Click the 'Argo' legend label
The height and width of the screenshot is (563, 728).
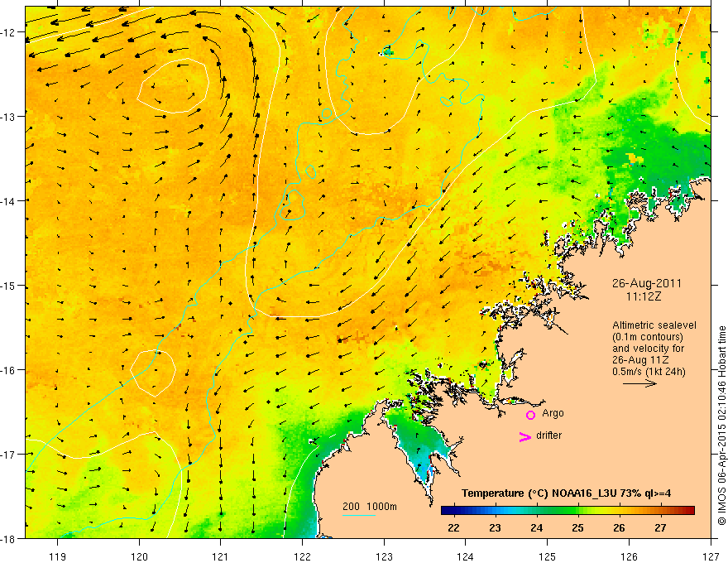pyautogui.click(x=553, y=413)
